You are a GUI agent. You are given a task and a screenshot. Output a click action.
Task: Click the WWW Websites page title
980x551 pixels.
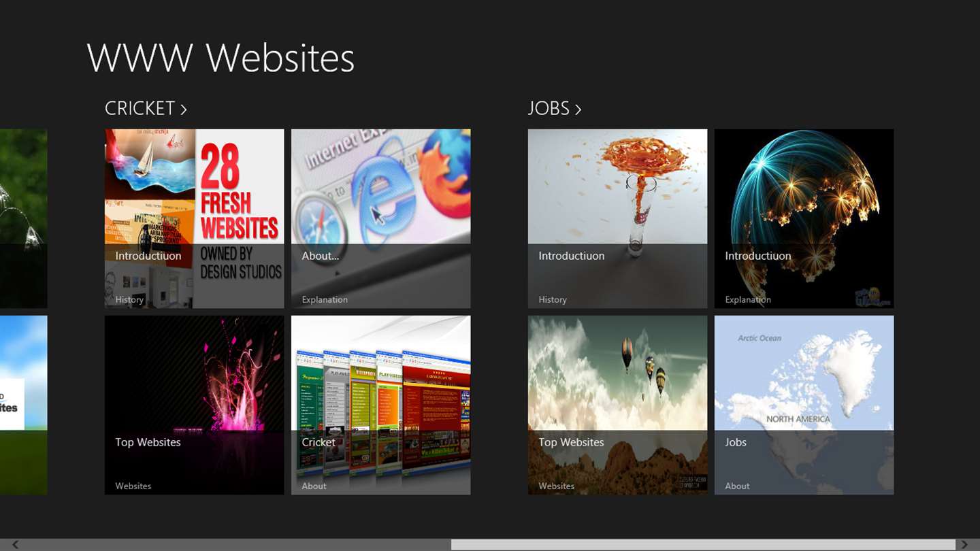(221, 58)
